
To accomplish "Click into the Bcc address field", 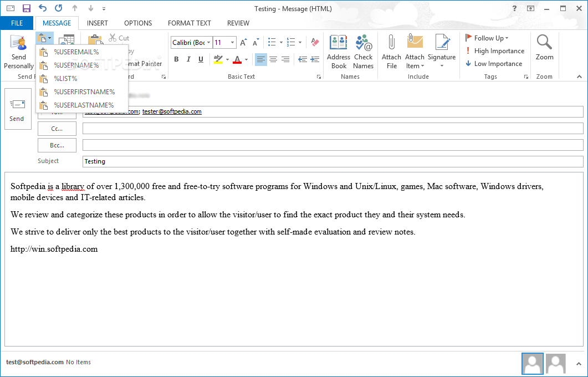I will (x=333, y=145).
